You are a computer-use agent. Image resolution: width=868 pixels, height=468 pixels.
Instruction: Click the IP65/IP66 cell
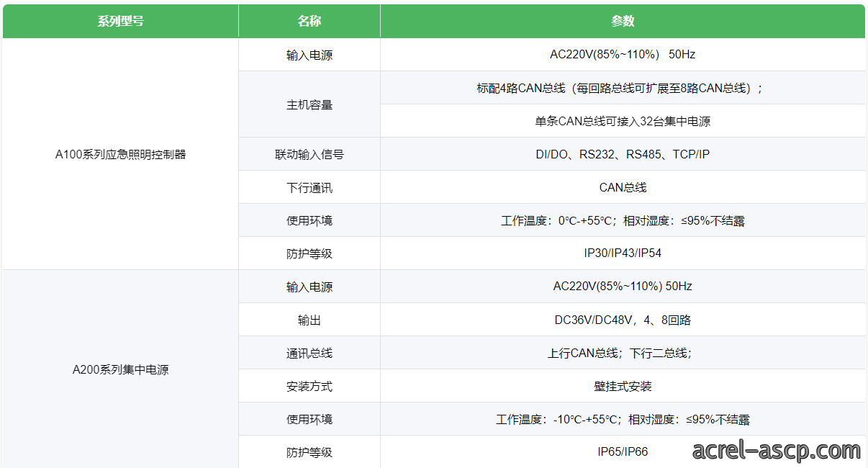tap(623, 452)
